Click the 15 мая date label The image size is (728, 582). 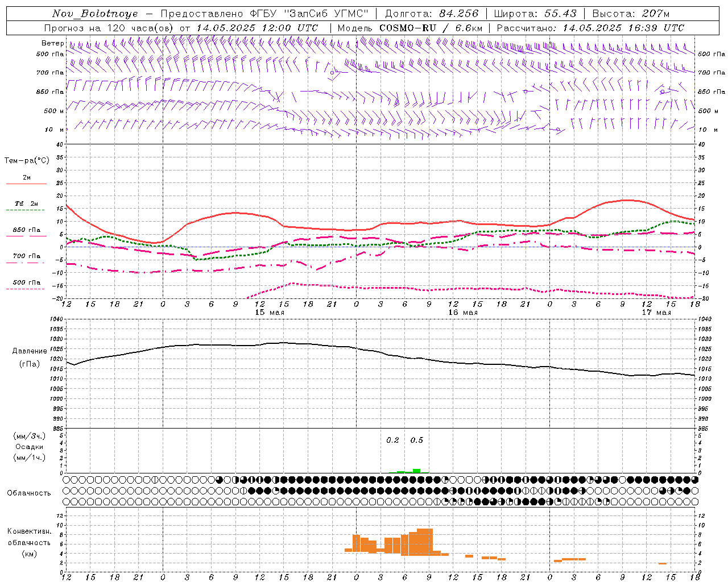coord(270,313)
